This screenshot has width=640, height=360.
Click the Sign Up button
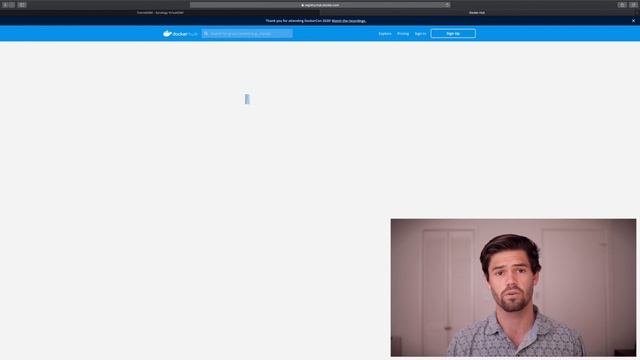pyautogui.click(x=453, y=33)
